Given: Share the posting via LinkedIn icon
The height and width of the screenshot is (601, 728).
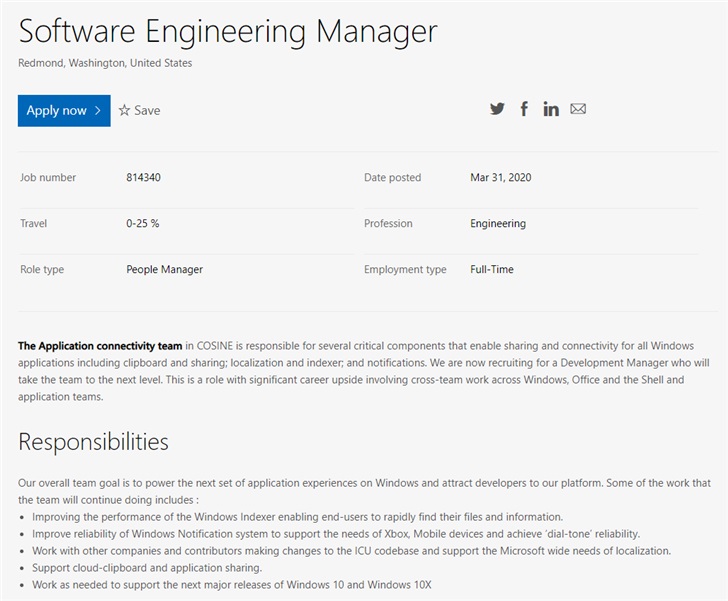Looking at the screenshot, I should coord(551,109).
